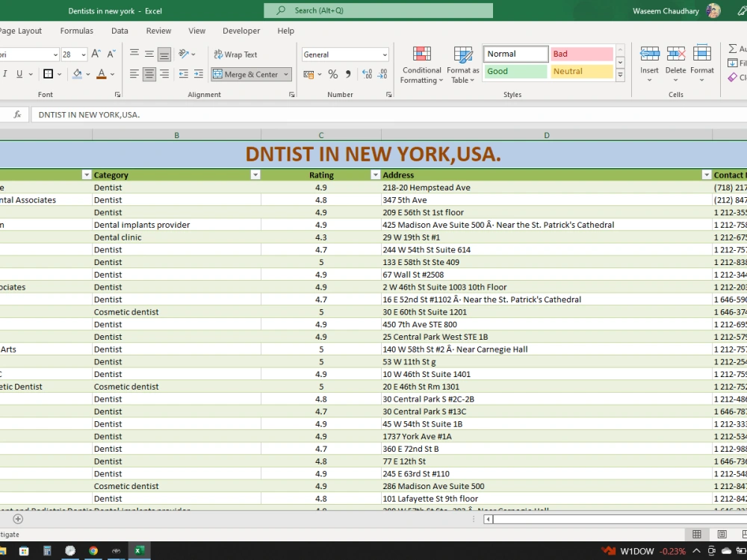Viewport: 747px width, 560px height.
Task: Open Format cells menu
Action: [x=701, y=63]
